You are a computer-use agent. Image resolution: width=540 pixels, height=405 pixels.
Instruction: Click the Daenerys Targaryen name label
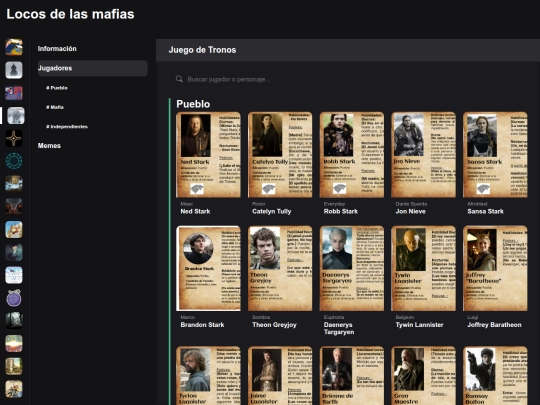pos(339,329)
